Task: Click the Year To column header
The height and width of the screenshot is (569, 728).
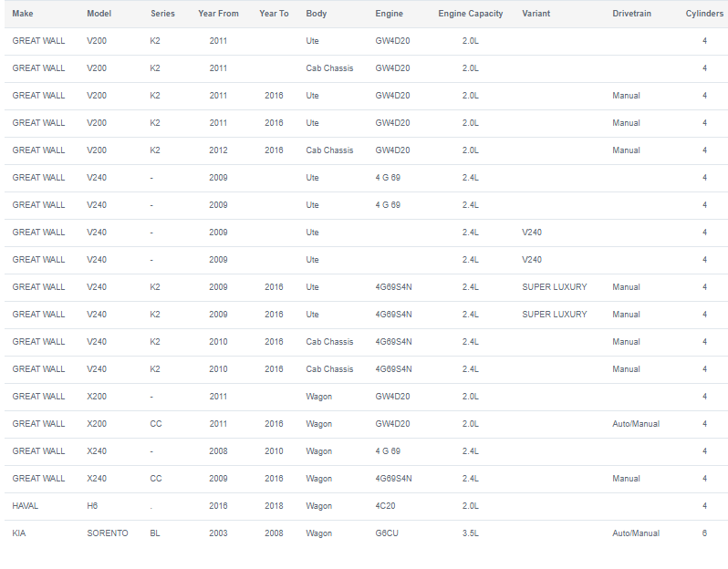Action: coord(274,14)
